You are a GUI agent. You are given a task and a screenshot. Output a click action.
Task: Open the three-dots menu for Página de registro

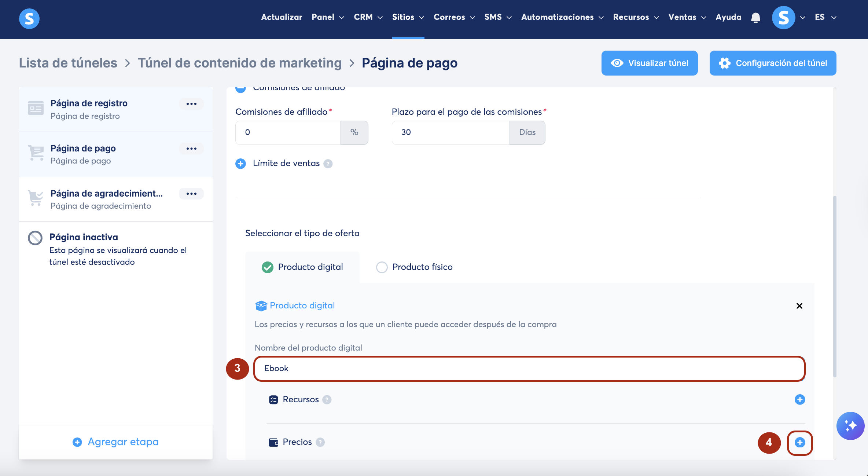[x=191, y=104]
